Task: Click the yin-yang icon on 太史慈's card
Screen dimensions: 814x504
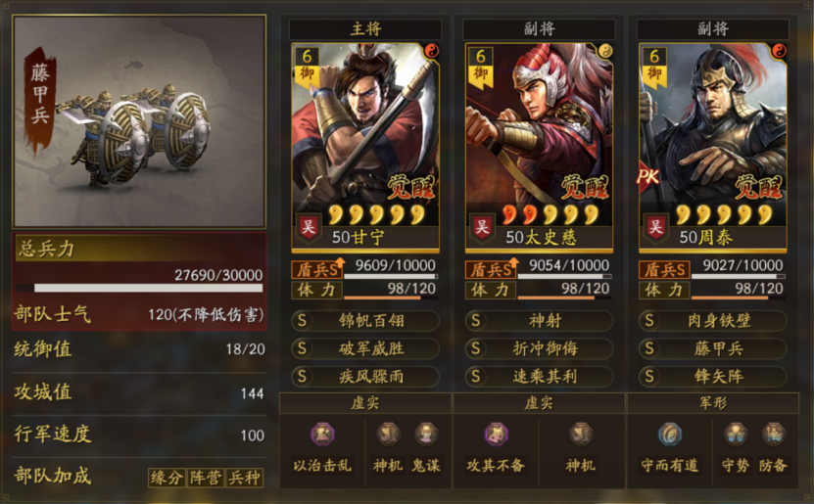Action: (605, 51)
